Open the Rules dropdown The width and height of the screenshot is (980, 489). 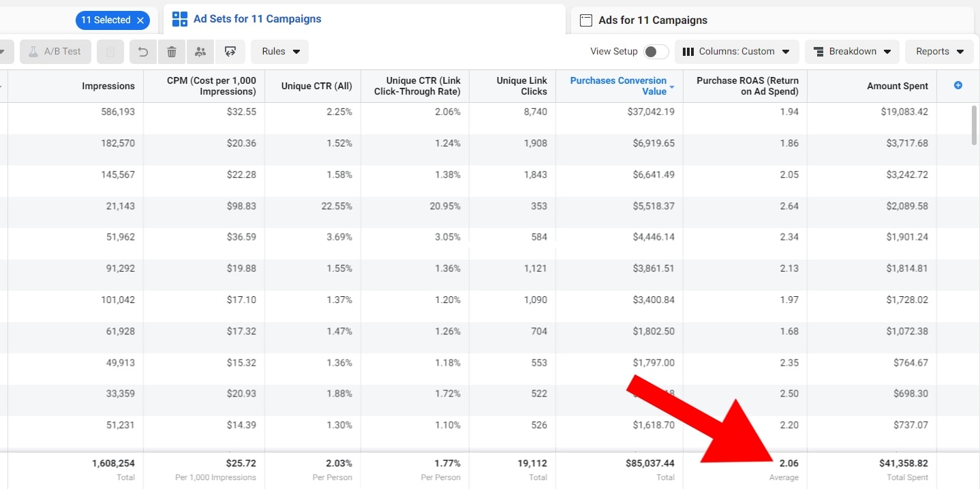tap(279, 52)
